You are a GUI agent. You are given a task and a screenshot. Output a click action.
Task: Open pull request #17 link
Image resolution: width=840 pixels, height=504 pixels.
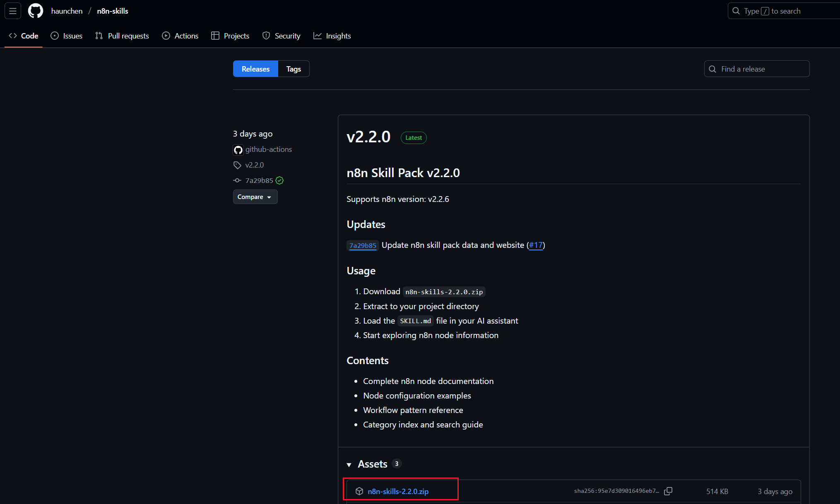(x=536, y=245)
